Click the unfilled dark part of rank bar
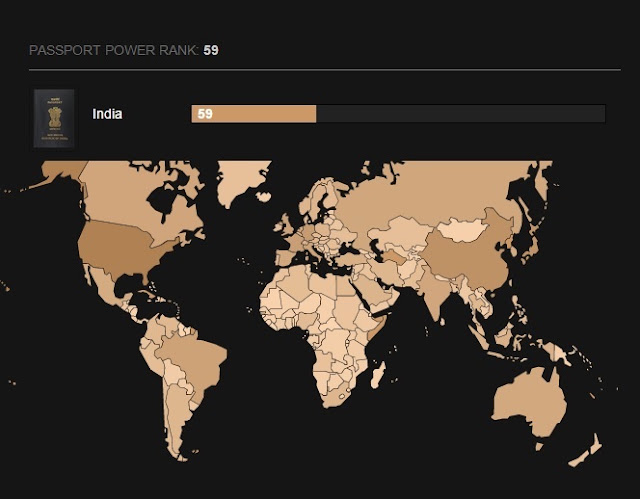Screen dimensions: 640x499 461,114
